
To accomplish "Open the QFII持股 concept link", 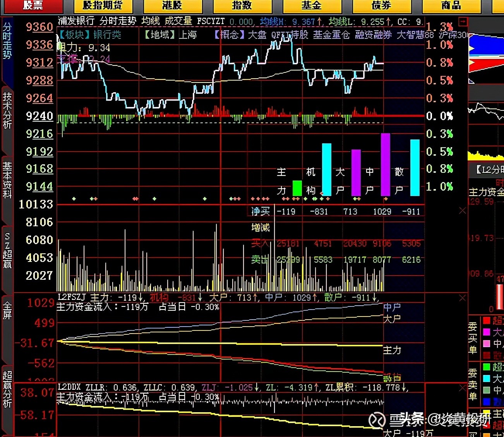I will coord(290,35).
